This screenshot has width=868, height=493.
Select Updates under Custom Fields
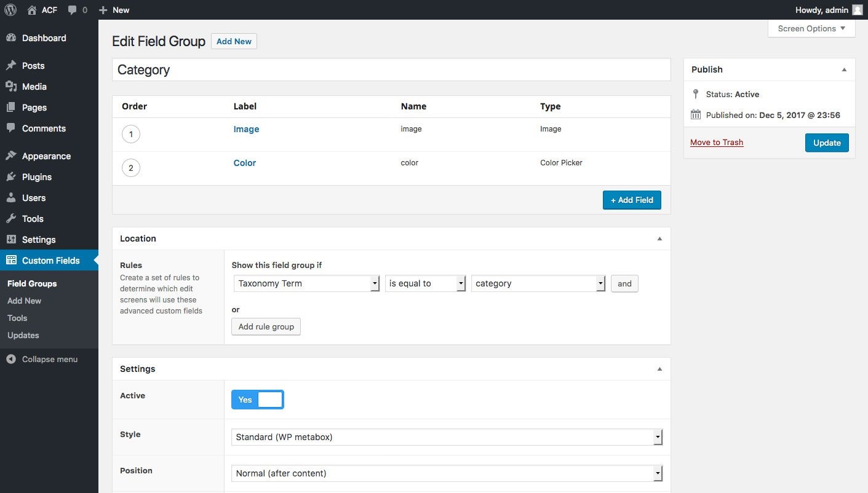23,335
